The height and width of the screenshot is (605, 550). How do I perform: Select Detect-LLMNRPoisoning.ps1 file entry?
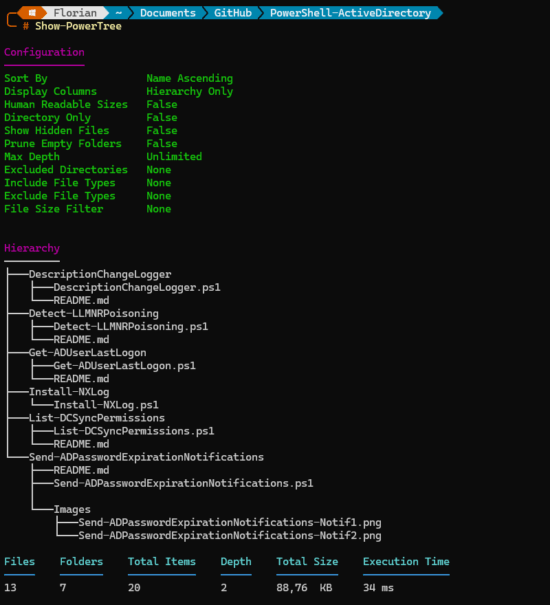(x=131, y=327)
